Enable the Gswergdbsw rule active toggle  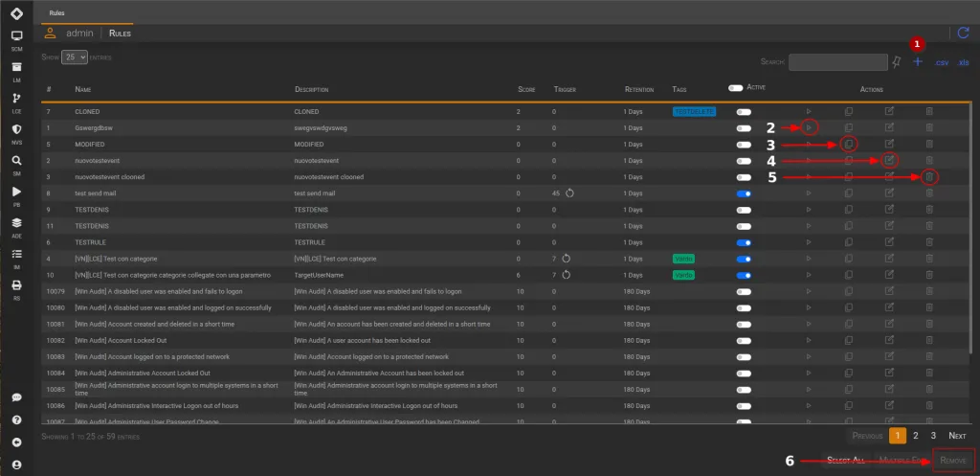pyautogui.click(x=744, y=128)
